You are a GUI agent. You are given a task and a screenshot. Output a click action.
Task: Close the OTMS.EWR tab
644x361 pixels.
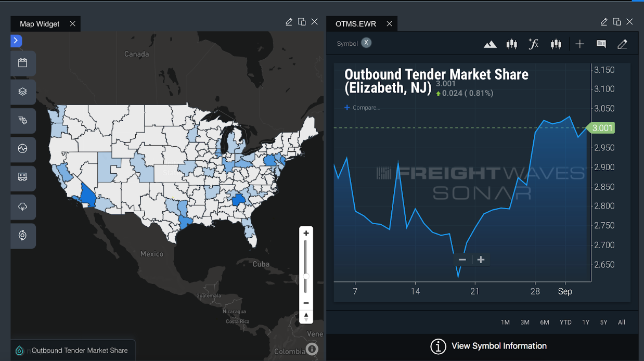coord(389,24)
